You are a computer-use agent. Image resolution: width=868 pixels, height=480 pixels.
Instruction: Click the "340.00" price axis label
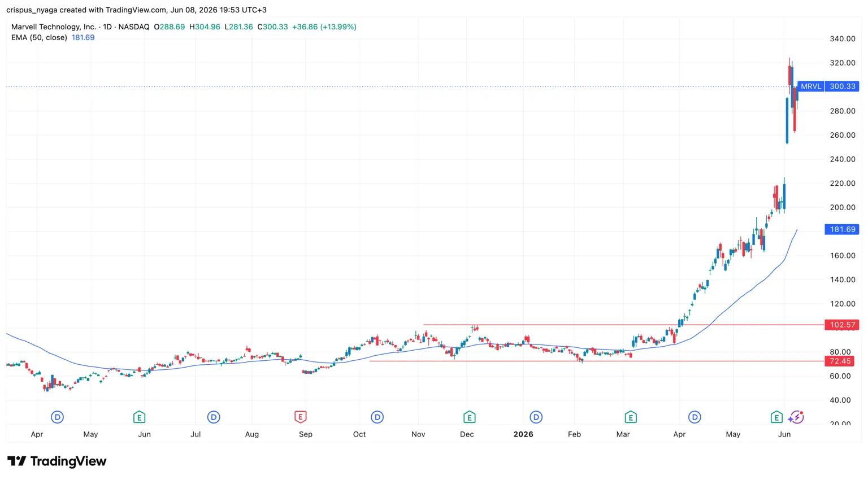(x=843, y=38)
